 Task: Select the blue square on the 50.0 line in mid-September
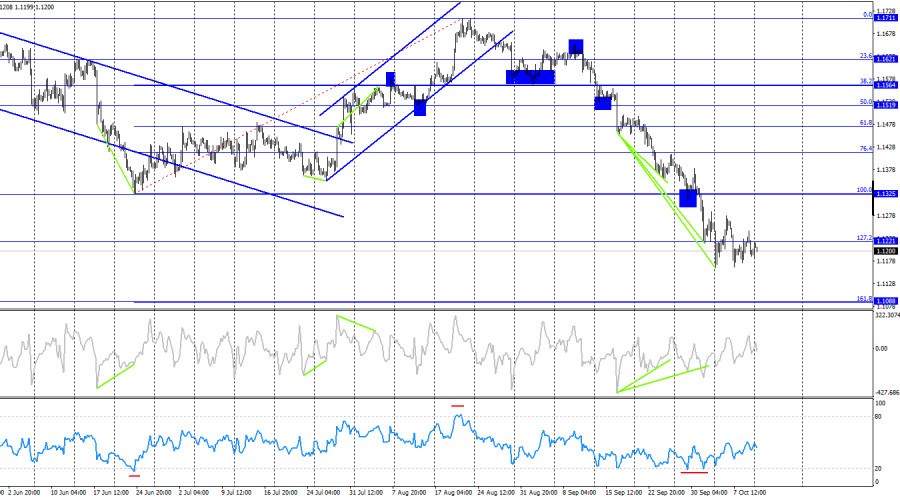point(603,103)
